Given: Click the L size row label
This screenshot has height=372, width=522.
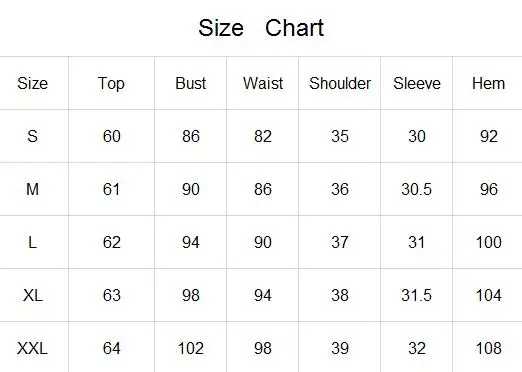Looking at the screenshot, I should click(32, 242).
